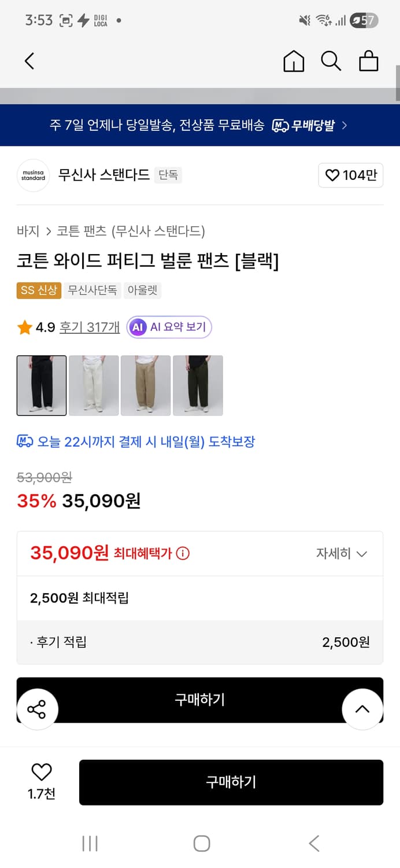Toggle the SS 신상 tag filter
This screenshot has width=400, height=868.
(38, 290)
